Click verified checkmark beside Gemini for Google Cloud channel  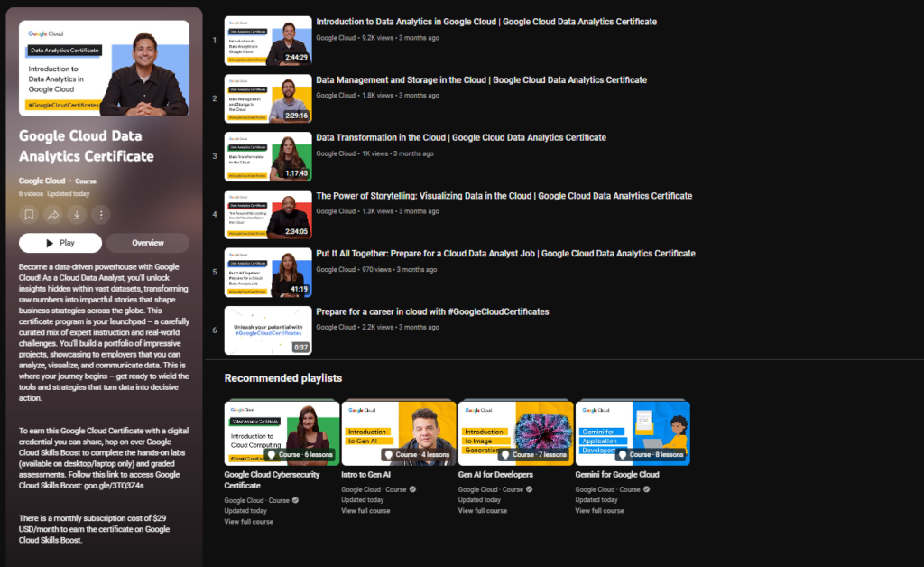point(647,489)
